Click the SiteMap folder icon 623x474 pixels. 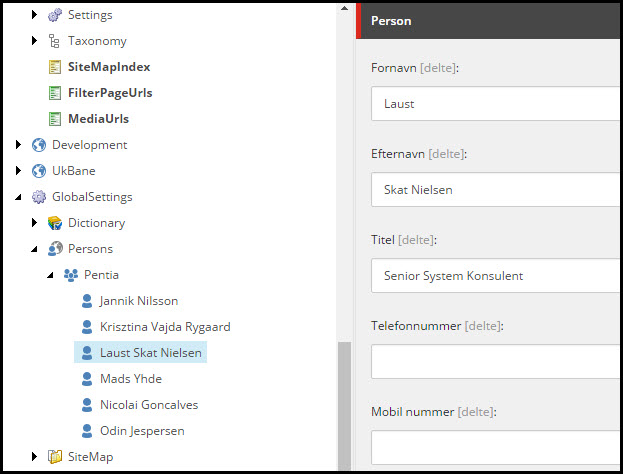(x=55, y=457)
